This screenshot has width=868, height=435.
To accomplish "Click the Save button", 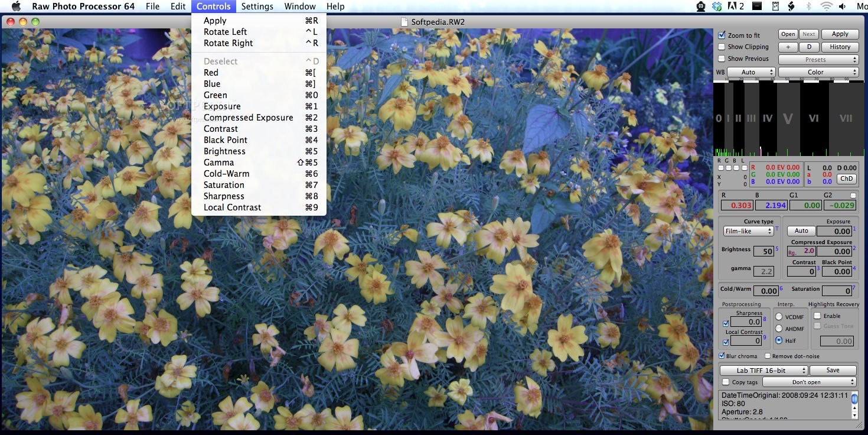I will coord(833,371).
